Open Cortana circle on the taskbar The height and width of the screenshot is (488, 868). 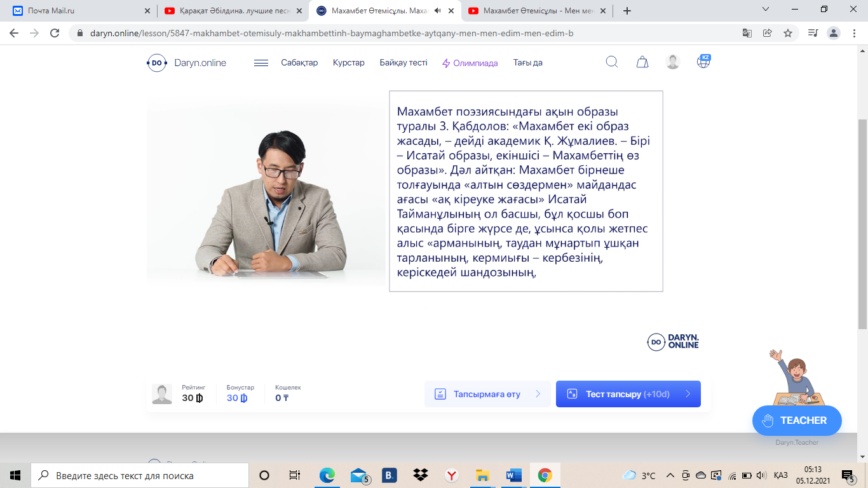[x=264, y=475]
